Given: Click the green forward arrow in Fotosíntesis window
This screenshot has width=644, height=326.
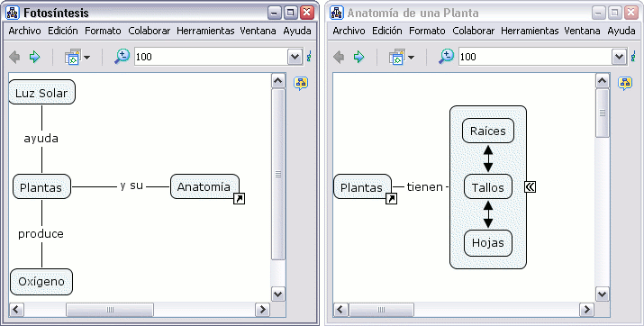Looking at the screenshot, I should [x=35, y=57].
